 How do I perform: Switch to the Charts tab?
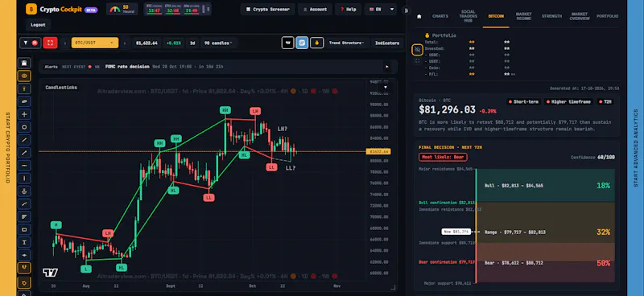440,16
